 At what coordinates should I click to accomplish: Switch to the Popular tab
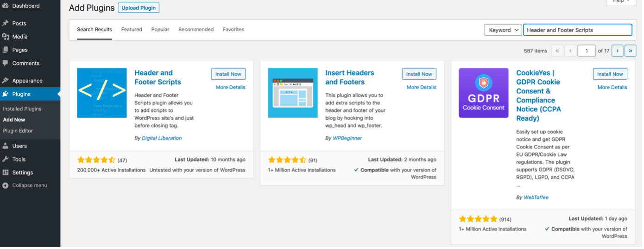tap(160, 30)
